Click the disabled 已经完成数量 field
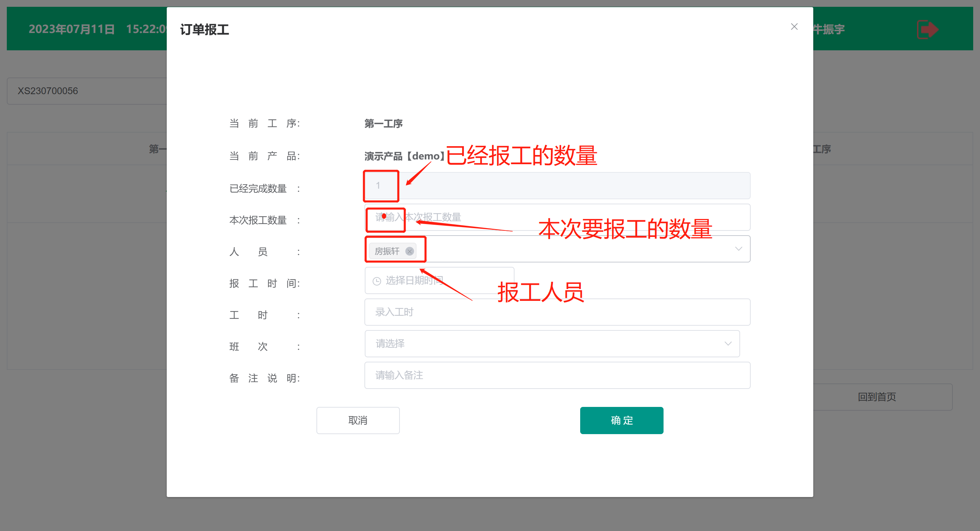The width and height of the screenshot is (980, 531). pyautogui.click(x=557, y=186)
